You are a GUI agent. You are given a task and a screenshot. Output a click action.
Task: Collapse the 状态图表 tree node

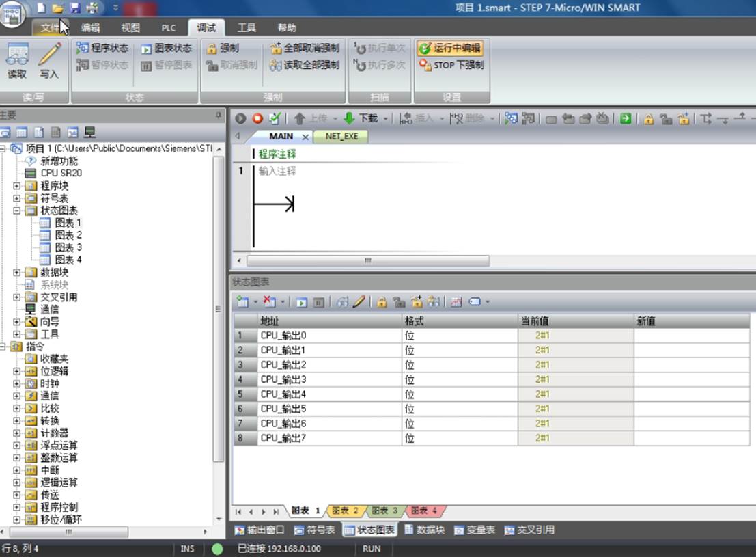(17, 210)
